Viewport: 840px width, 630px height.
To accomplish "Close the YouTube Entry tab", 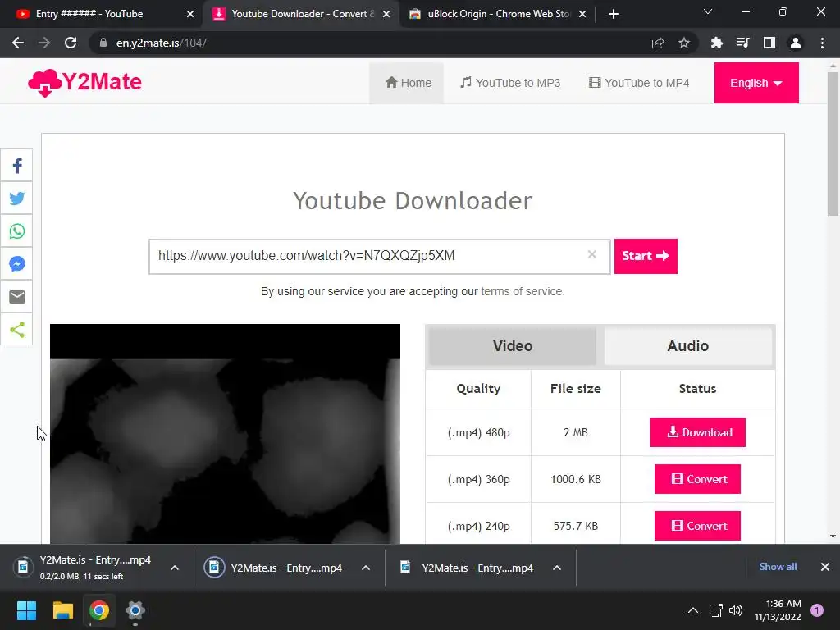I will click(190, 14).
